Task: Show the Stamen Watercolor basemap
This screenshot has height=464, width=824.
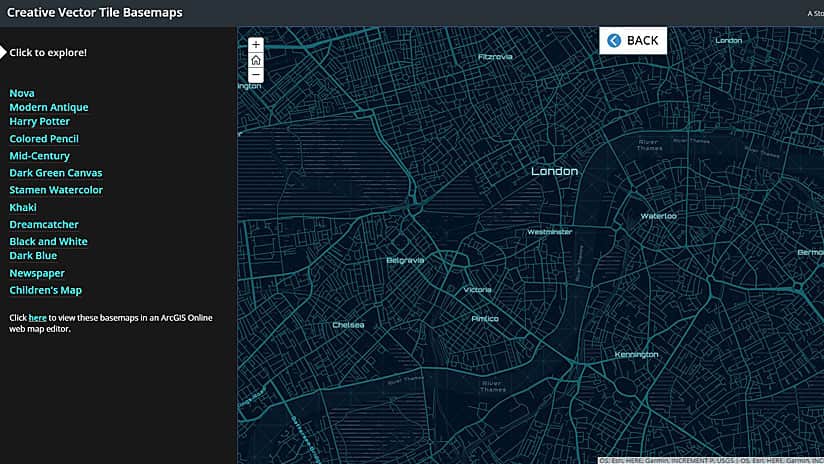Action: 56,190
